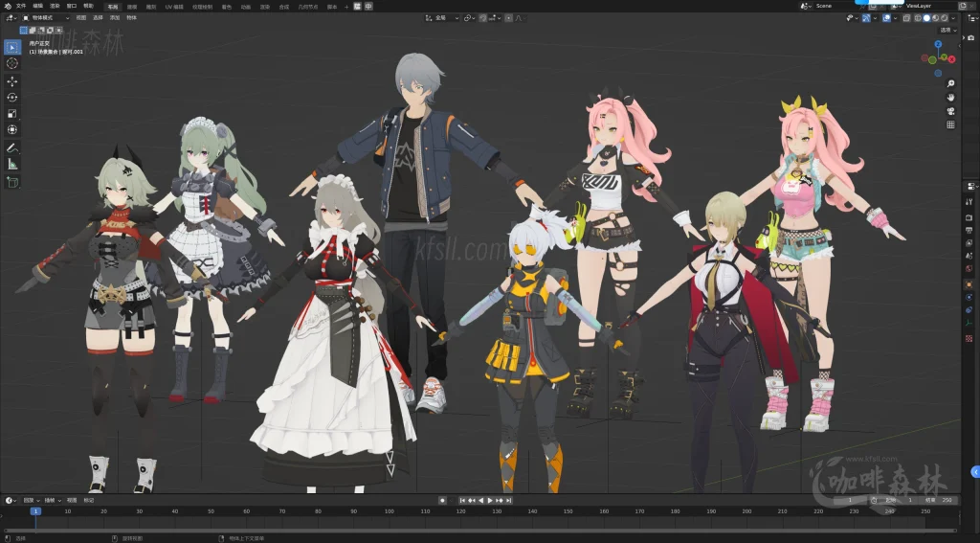Switch to solid viewport shading

(x=926, y=18)
